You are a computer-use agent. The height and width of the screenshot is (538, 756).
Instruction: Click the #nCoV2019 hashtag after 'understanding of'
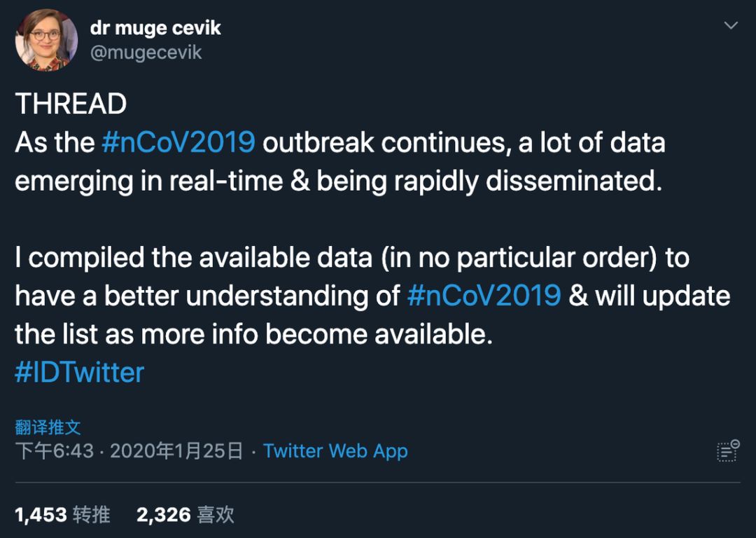coord(484,296)
